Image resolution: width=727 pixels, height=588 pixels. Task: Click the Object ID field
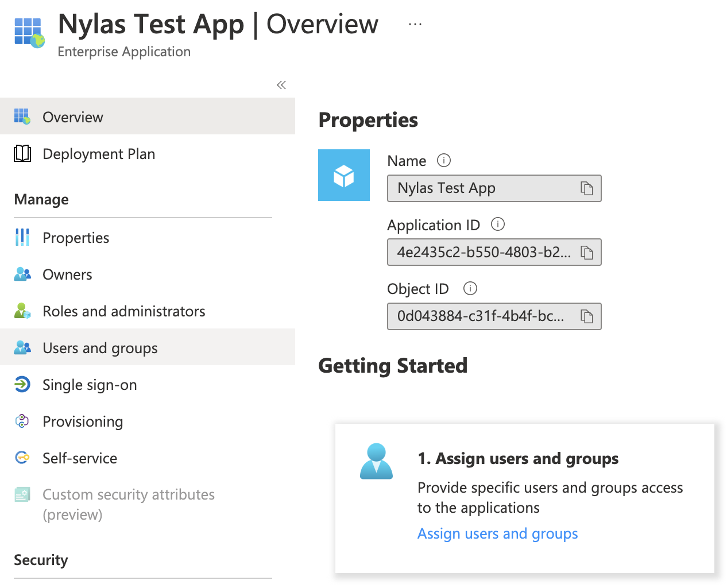(x=494, y=316)
